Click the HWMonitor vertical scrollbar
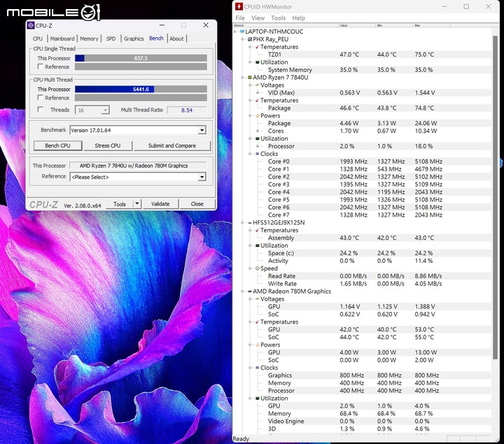This screenshot has height=444, width=504. (495, 197)
